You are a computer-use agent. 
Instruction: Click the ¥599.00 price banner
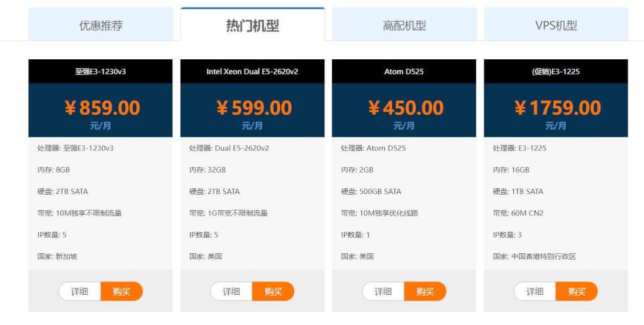pos(253,110)
